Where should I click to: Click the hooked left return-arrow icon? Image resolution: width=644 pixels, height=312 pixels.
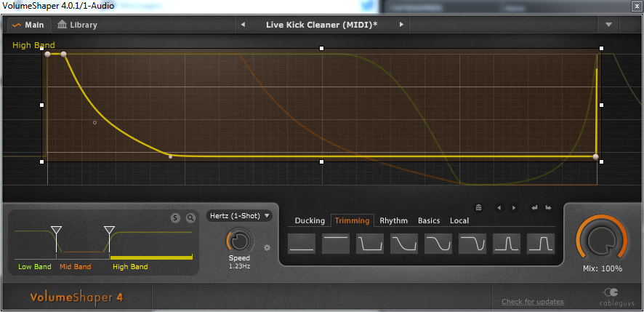[x=534, y=207]
